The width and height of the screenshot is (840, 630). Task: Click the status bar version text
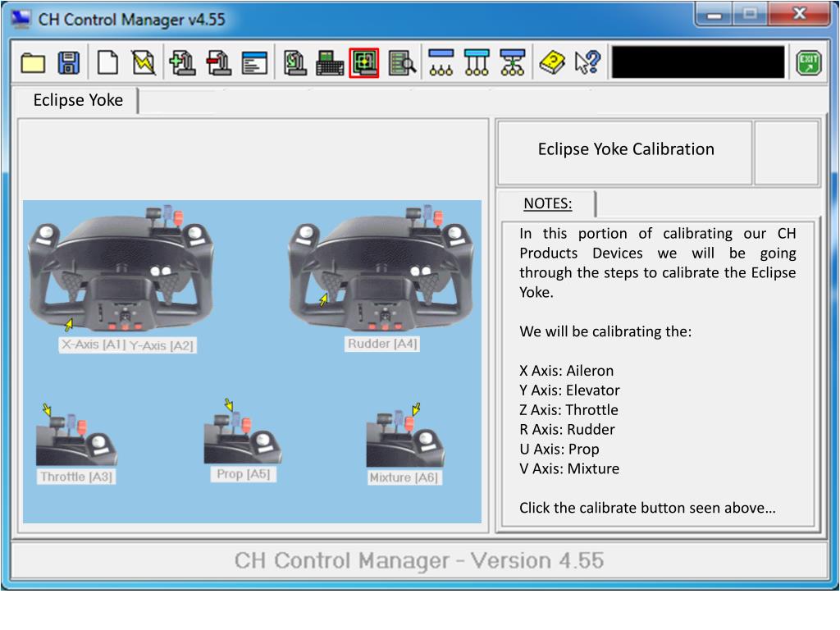[419, 560]
